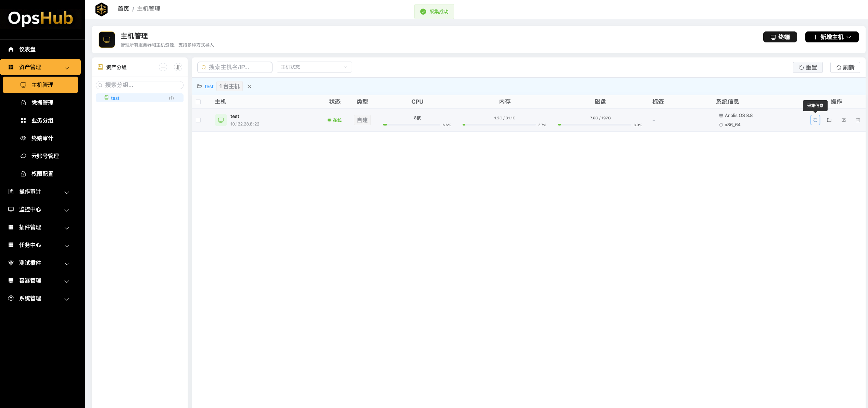Click the edit icon for test host
This screenshot has width=868, height=408.
point(844,120)
